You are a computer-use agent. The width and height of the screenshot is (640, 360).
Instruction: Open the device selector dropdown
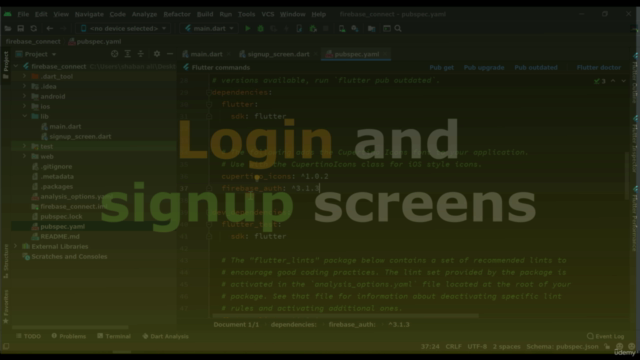pos(123,28)
